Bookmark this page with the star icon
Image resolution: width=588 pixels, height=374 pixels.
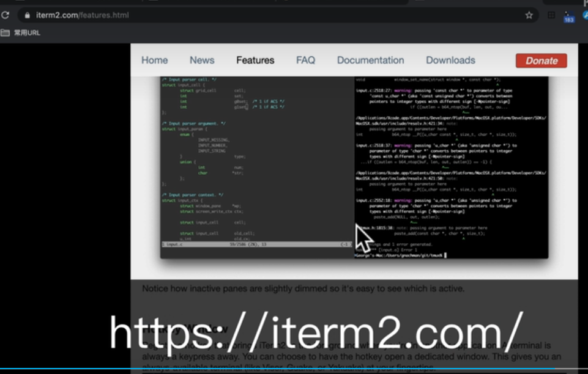coord(529,15)
